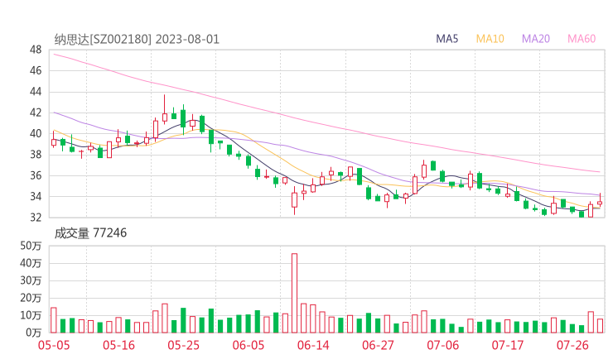Viewport: 613px width, 364px height.
Task: Click the highest candlestick near price 43
Action: click(x=165, y=109)
